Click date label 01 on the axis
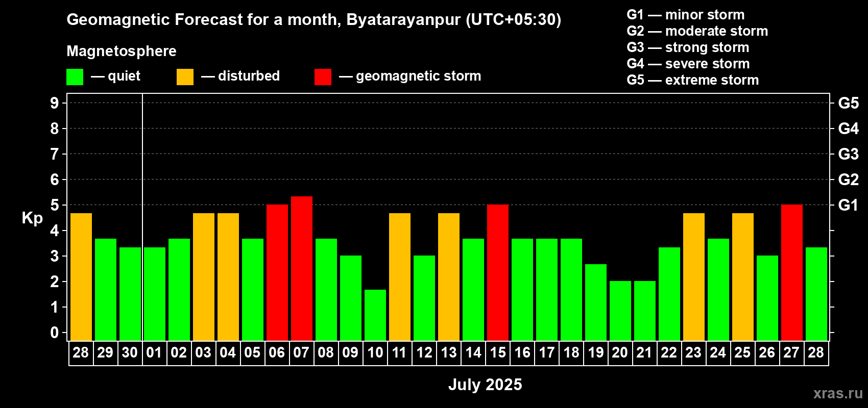The height and width of the screenshot is (408, 868). (154, 353)
